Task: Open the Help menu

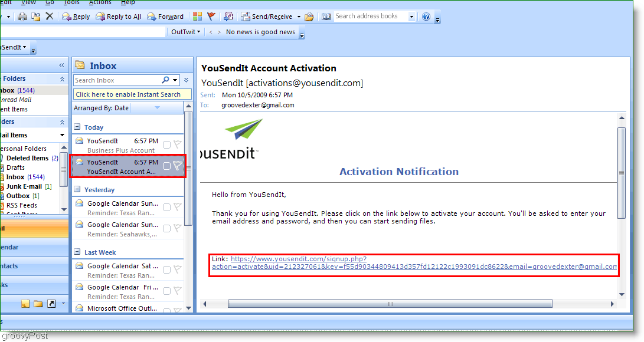Action: point(128,2)
